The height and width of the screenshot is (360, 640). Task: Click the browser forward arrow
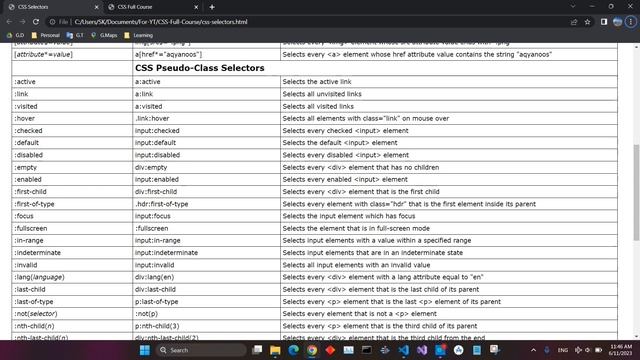click(x=22, y=22)
